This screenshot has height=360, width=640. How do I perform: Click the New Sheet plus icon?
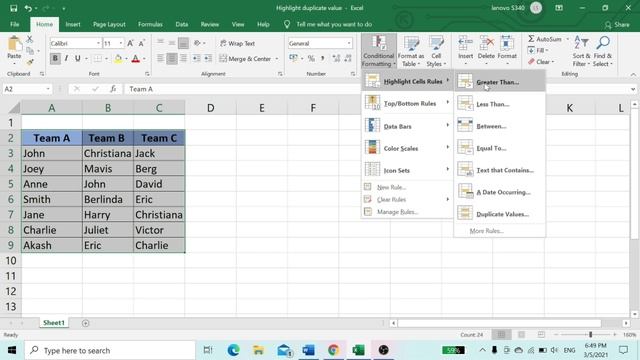(x=85, y=323)
